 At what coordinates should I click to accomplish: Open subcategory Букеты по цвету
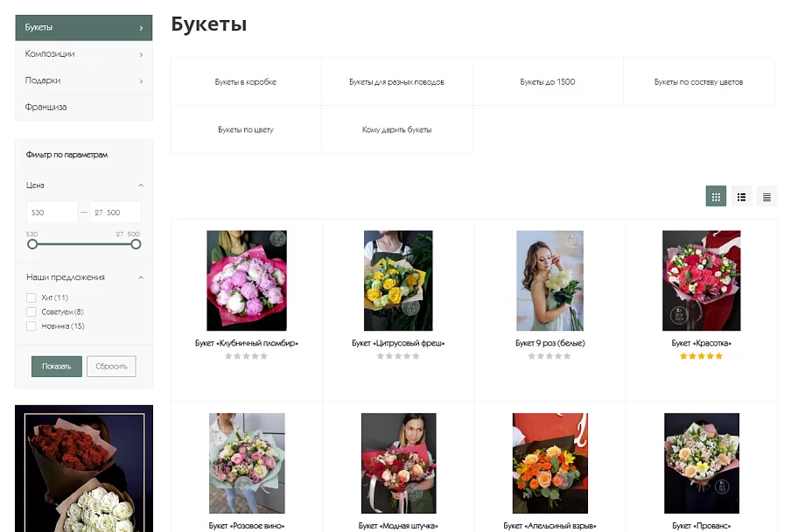coord(246,129)
